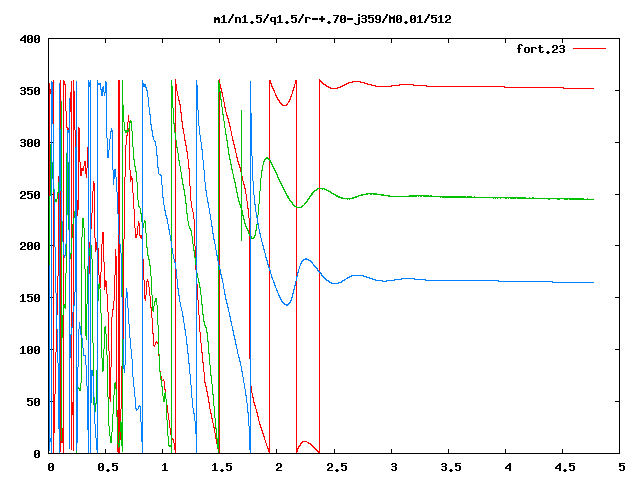Click x-axis label 2.5
This screenshot has width=640, height=480.
(x=337, y=467)
